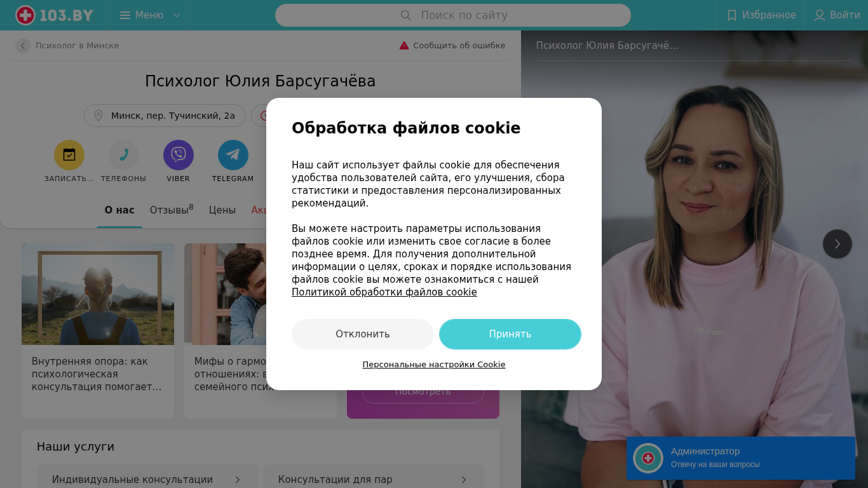Show next photo with right arrow
The image size is (868, 488).
tap(837, 244)
